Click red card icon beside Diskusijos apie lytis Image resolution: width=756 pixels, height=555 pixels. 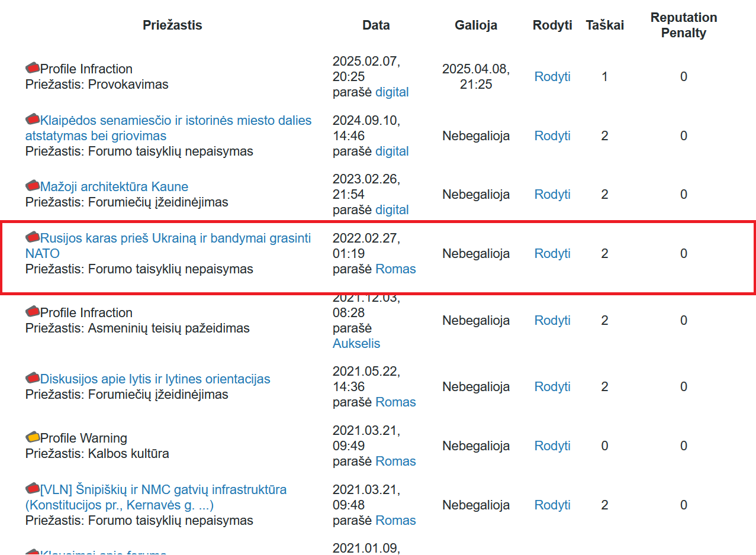click(x=33, y=378)
